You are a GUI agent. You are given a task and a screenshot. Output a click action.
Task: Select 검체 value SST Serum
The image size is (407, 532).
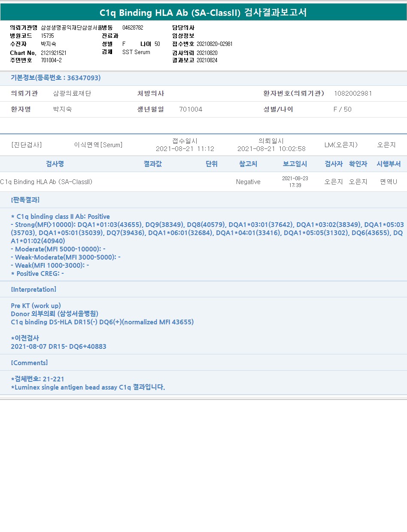[x=136, y=52]
